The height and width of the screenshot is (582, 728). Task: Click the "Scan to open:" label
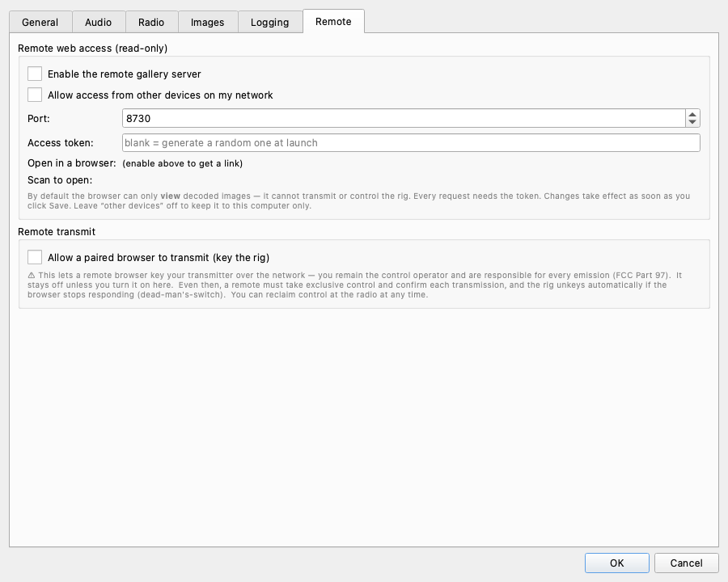[x=60, y=180]
